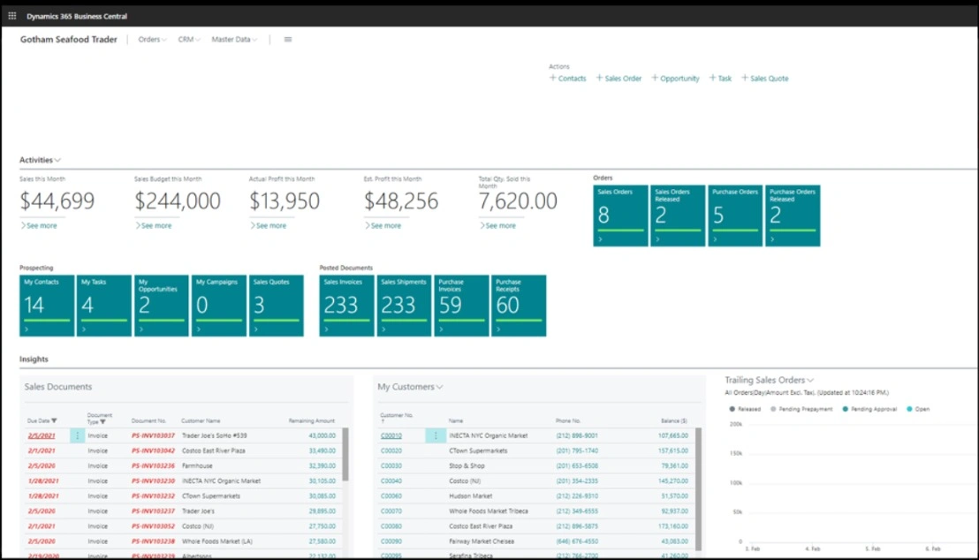This screenshot has height=560, width=979.
Task: Open the My Customers dropdown chevron
Action: [439, 387]
